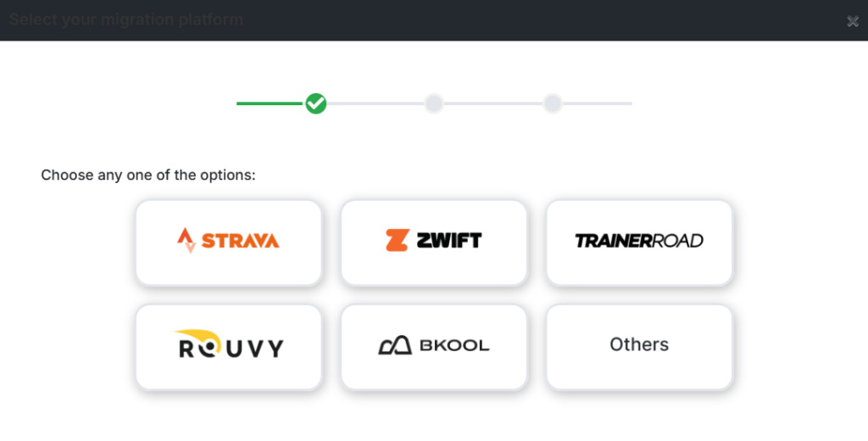The width and height of the screenshot is (868, 441).
Task: Click progress line end after third step
Action: tap(597, 103)
